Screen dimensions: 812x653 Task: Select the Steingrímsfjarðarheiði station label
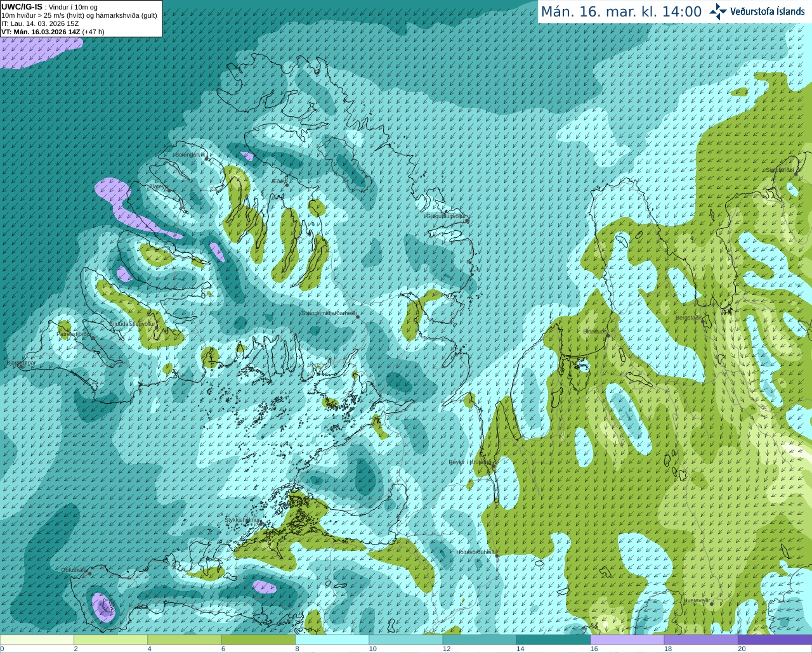click(x=328, y=313)
